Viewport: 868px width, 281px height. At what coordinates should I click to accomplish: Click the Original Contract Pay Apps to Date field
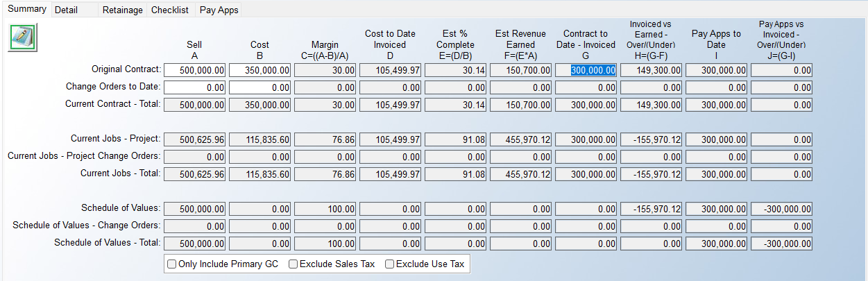[x=717, y=70]
